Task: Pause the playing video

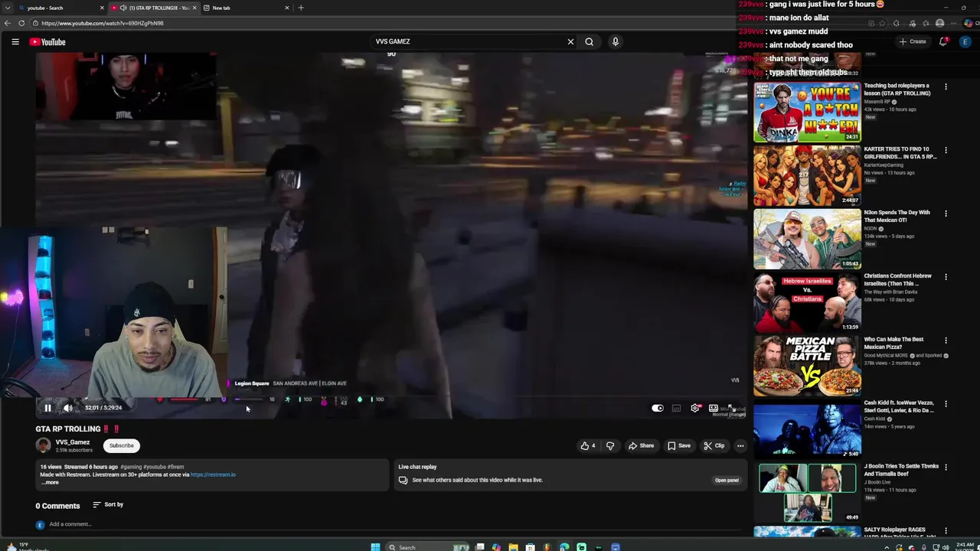Action: [47, 408]
